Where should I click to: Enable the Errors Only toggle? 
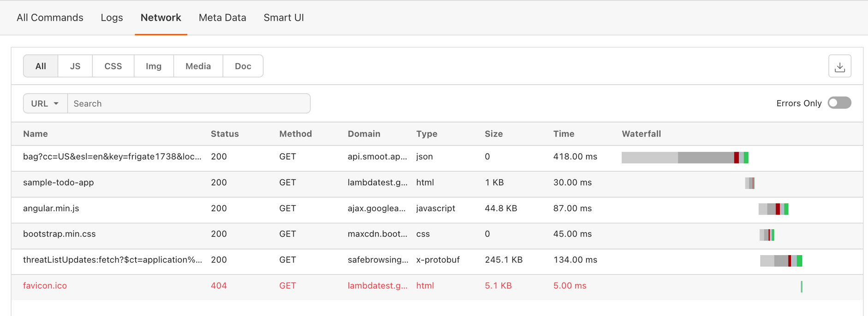[x=839, y=103]
